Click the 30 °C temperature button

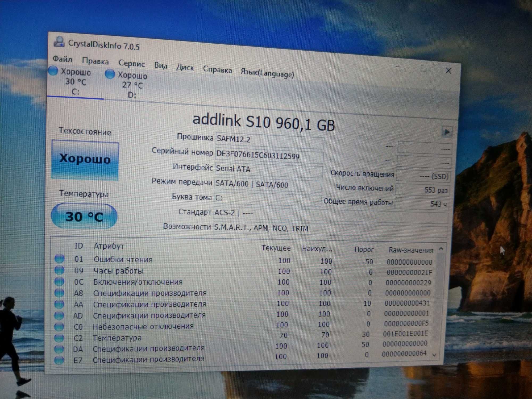pos(84,216)
